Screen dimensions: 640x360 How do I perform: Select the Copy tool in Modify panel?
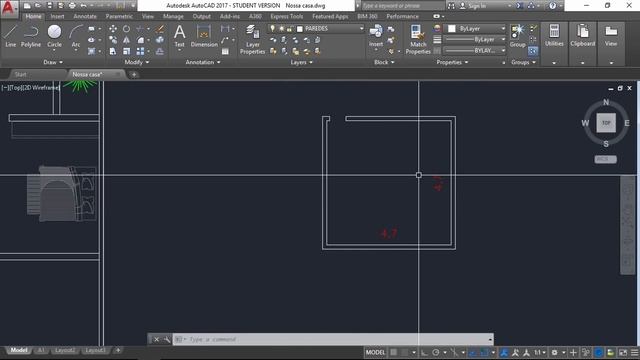tap(113, 40)
